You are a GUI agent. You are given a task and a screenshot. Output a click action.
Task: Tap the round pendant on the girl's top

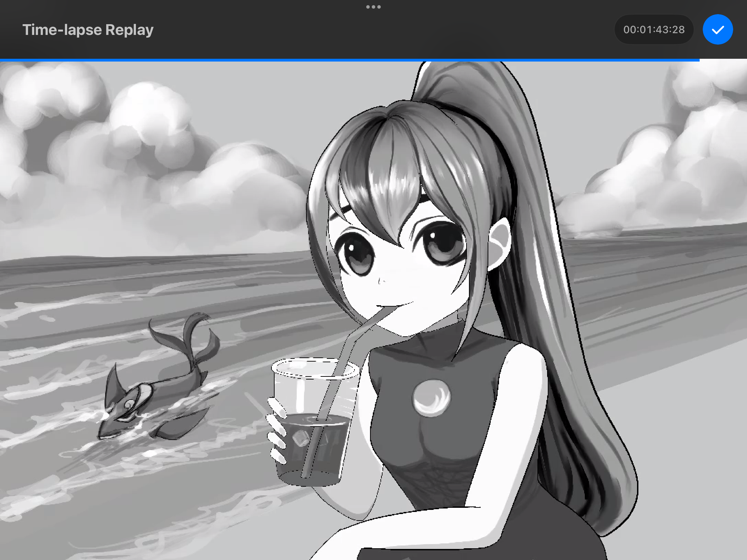coord(431,398)
